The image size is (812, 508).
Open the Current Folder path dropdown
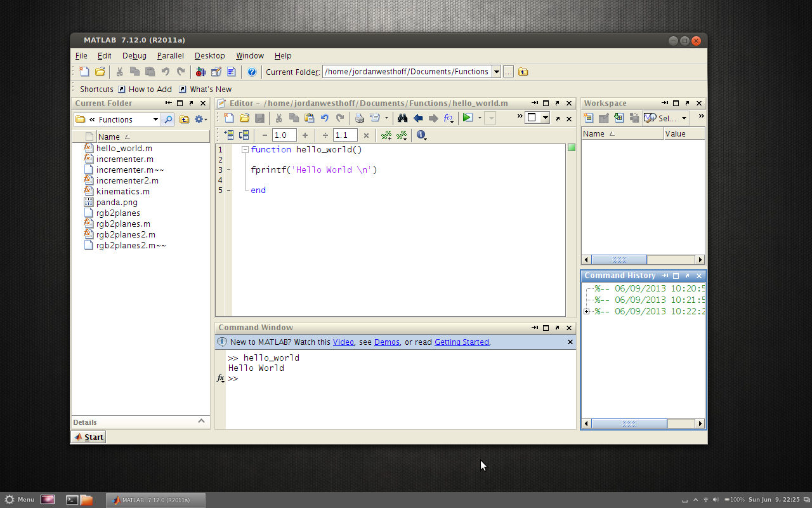coord(497,72)
